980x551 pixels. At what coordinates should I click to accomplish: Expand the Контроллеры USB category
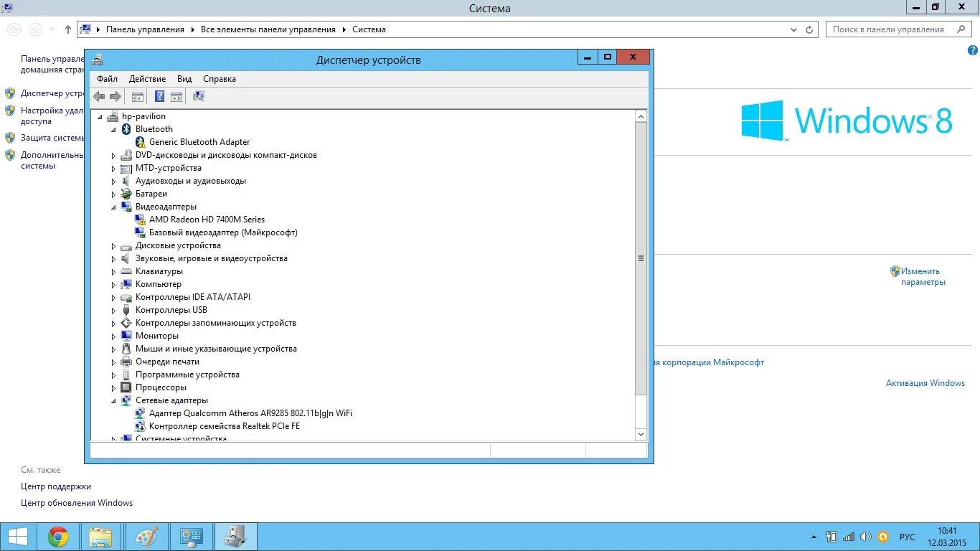(113, 311)
